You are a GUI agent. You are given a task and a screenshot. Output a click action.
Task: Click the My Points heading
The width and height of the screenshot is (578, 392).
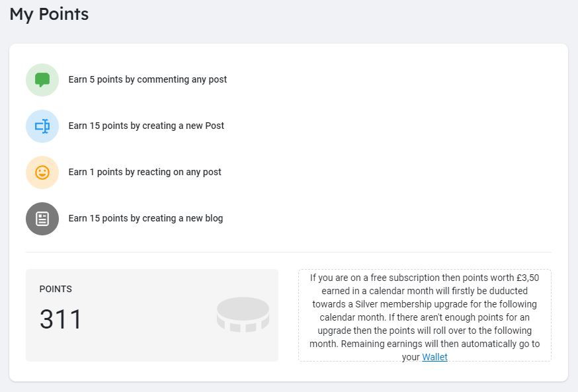pyautogui.click(x=49, y=14)
